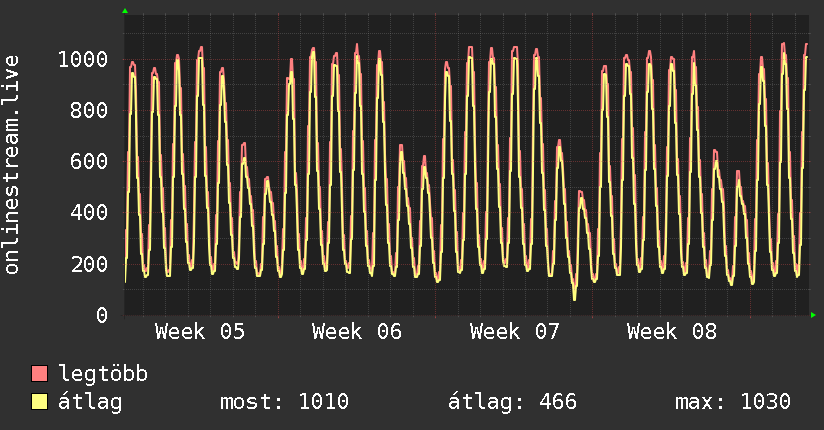Viewport: 824px width, 430px height.
Task: Click the green arrow at x-axis end
Action: click(x=814, y=316)
